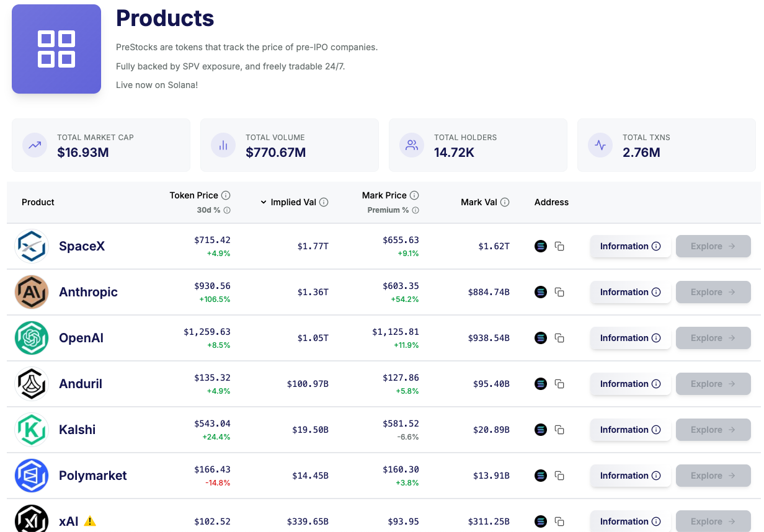Click Explore button in Polymarket row

click(x=713, y=476)
